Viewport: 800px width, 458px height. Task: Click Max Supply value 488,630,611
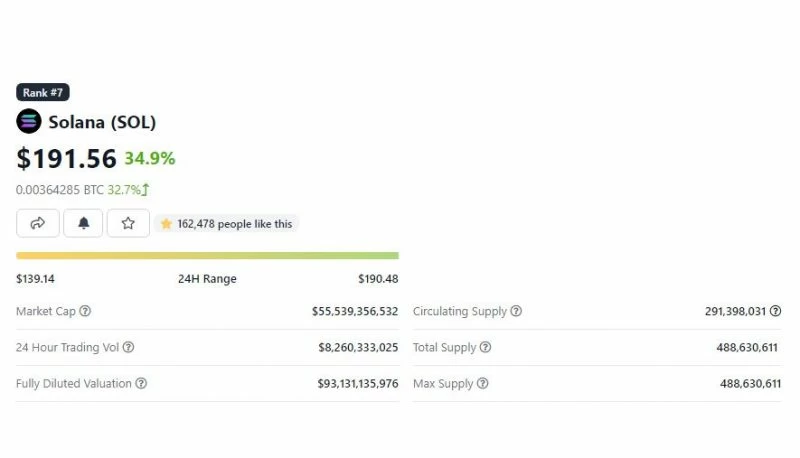point(751,384)
